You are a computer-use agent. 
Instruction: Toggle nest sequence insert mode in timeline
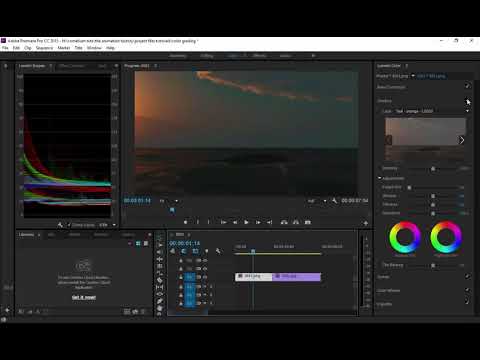click(x=173, y=251)
